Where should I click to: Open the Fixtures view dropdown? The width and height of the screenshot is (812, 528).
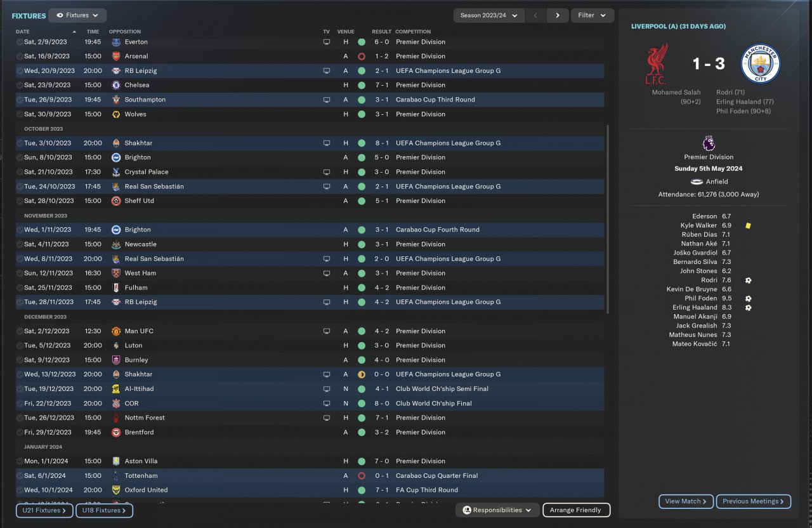pos(77,15)
